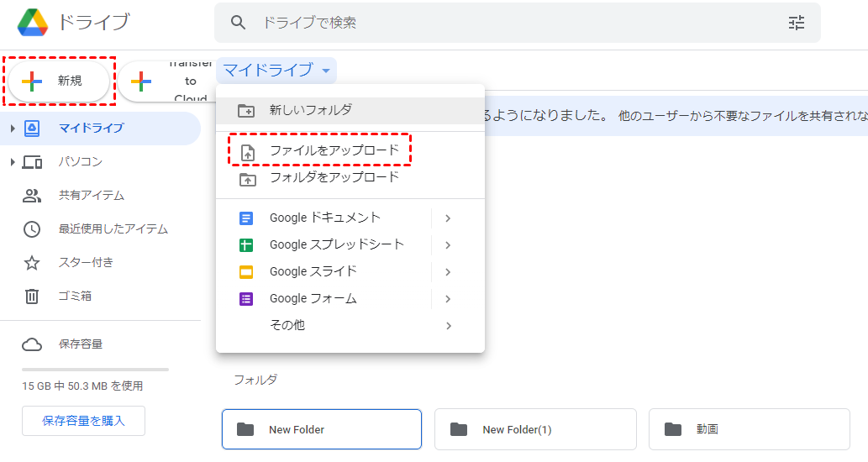This screenshot has width=868, height=462.
Task: Open the Trash (ゴミ箱) icon
Action: [32, 296]
